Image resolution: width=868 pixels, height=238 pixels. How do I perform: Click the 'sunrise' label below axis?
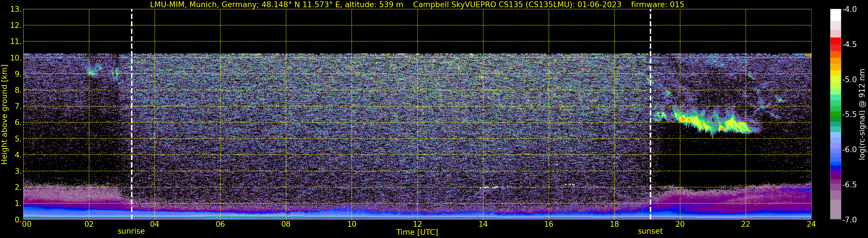(131, 231)
